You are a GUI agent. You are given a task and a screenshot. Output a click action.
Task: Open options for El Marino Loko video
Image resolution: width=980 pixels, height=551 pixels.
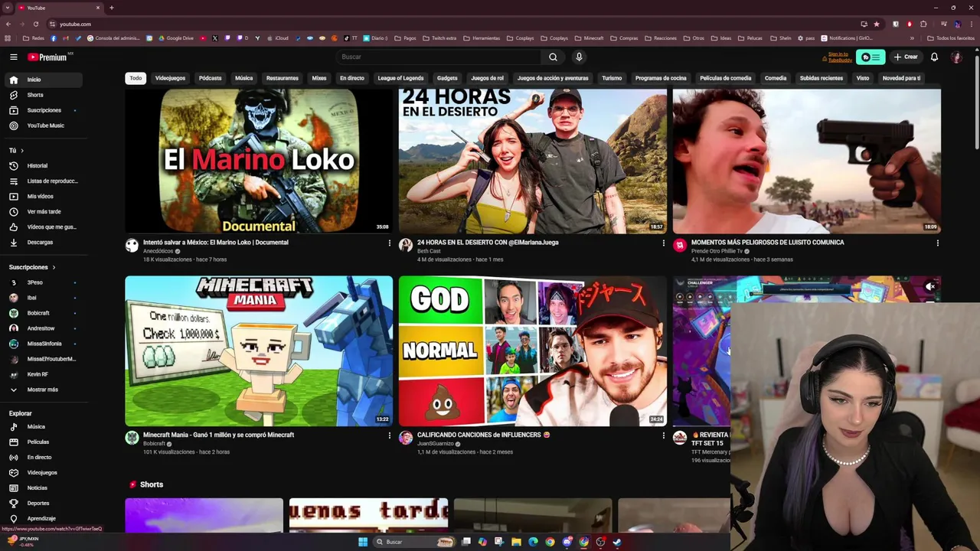pyautogui.click(x=389, y=243)
